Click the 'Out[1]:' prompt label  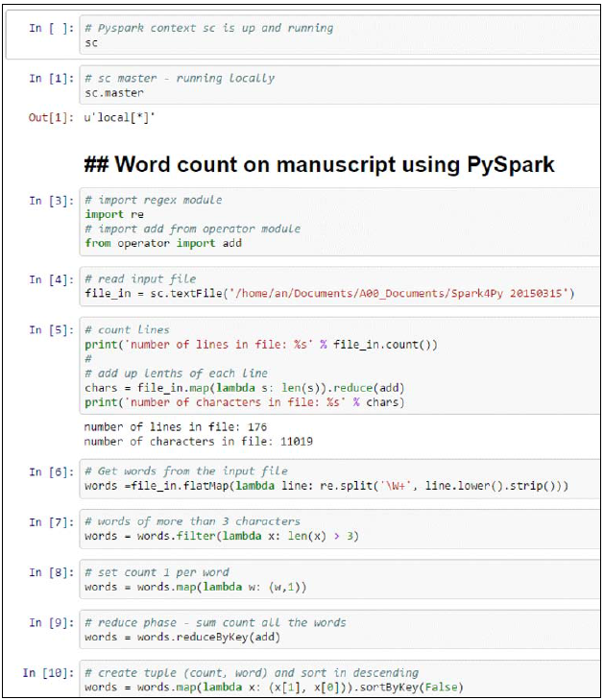pos(51,118)
